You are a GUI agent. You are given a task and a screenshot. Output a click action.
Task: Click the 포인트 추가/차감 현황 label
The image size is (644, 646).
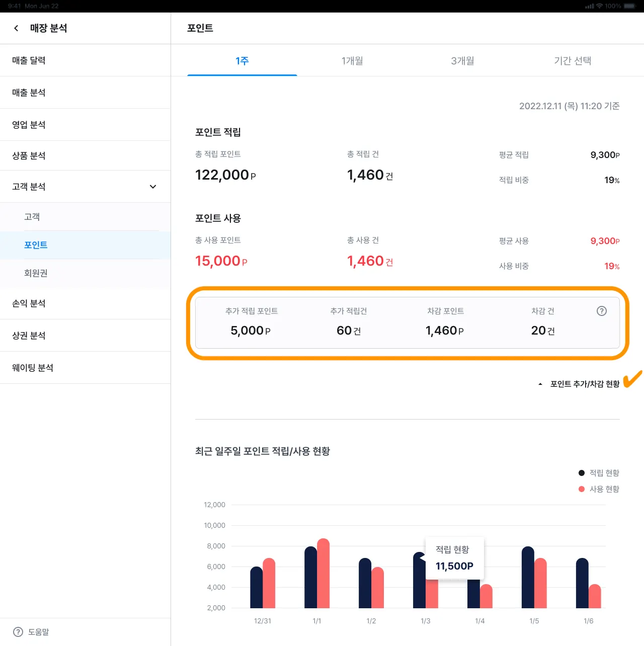coord(585,384)
